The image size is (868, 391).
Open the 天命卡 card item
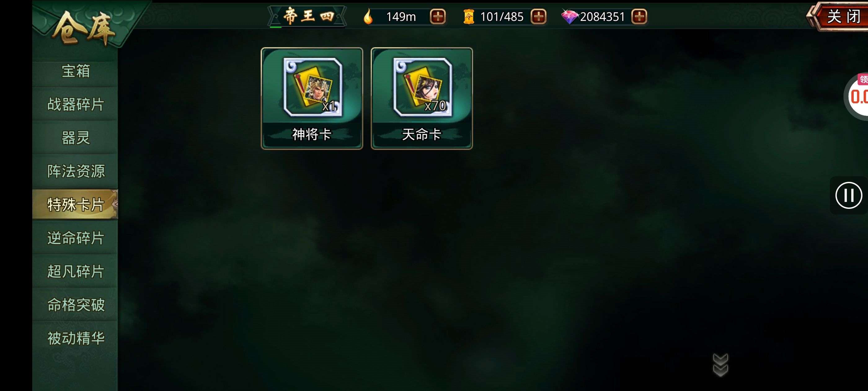tap(422, 98)
